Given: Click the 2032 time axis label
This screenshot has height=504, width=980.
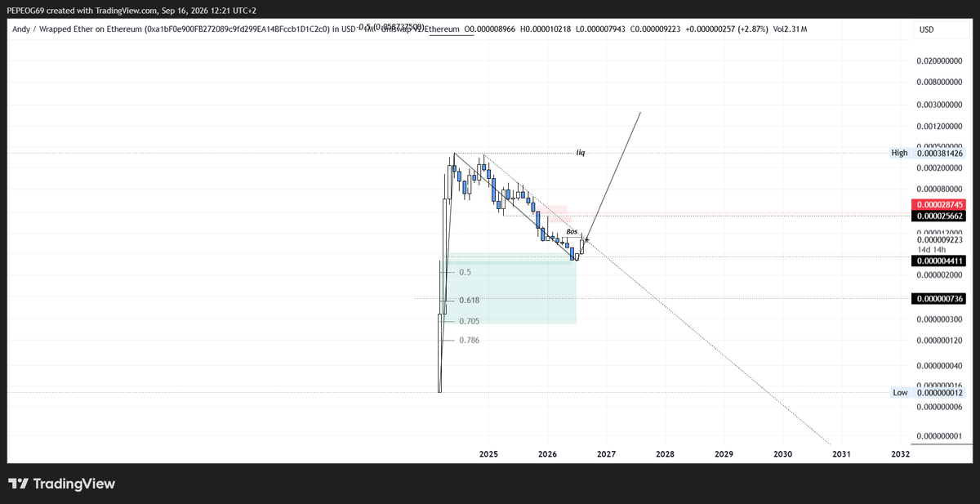Looking at the screenshot, I should 901,453.
